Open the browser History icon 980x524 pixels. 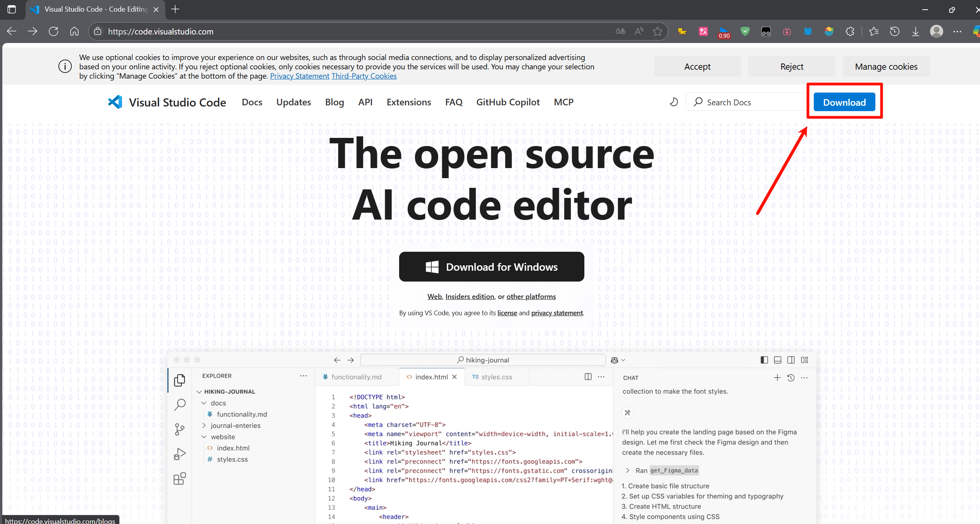895,31
